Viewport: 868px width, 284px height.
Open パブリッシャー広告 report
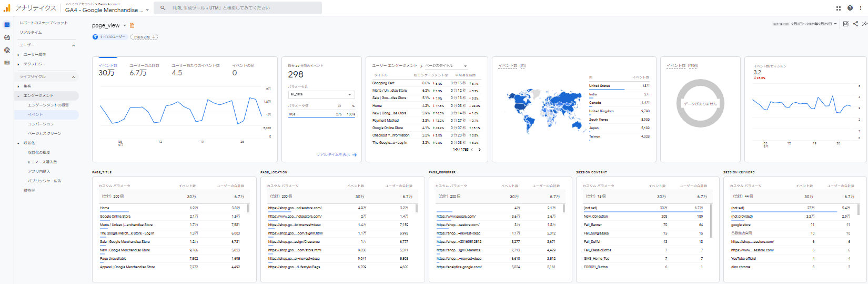45,181
